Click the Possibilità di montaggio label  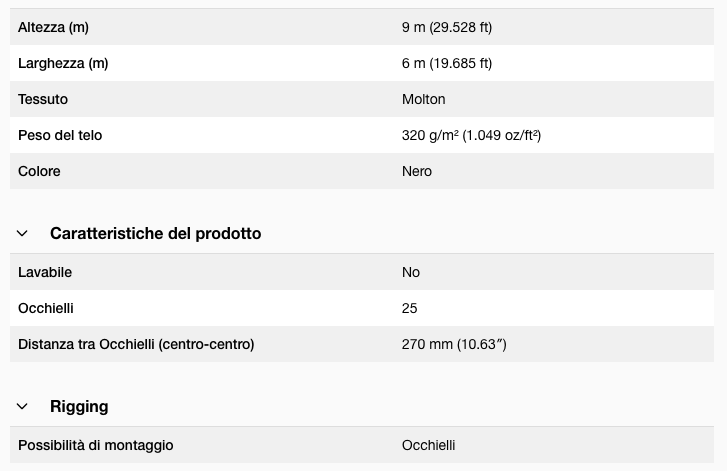click(x=96, y=445)
